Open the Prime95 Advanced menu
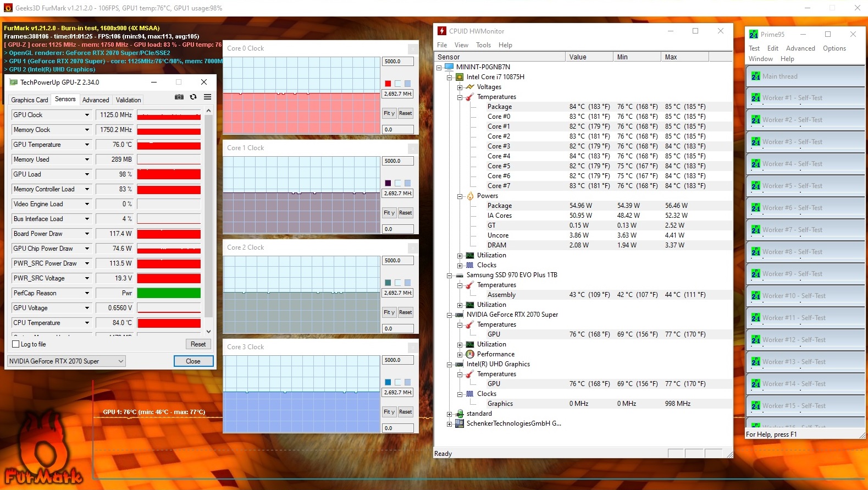Image resolution: width=868 pixels, height=490 pixels. pos(800,48)
